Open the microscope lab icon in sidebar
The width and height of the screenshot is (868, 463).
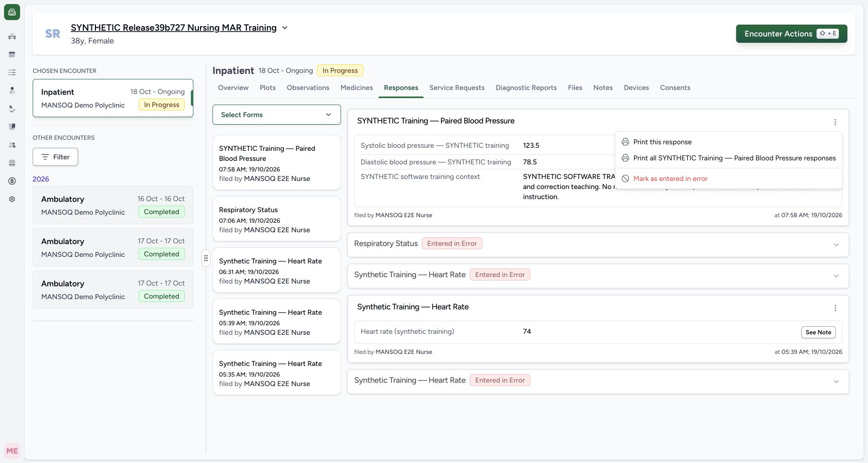(x=12, y=109)
